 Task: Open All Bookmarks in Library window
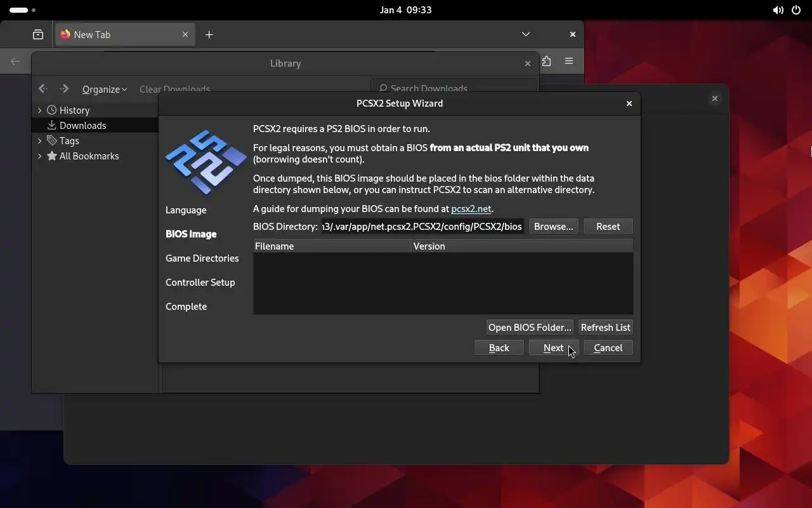click(x=89, y=156)
